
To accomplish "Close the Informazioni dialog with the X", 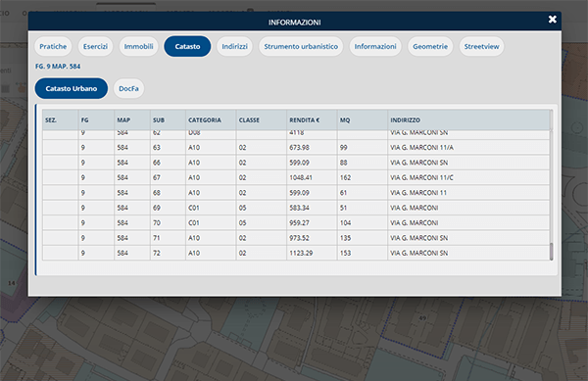I will (x=552, y=20).
